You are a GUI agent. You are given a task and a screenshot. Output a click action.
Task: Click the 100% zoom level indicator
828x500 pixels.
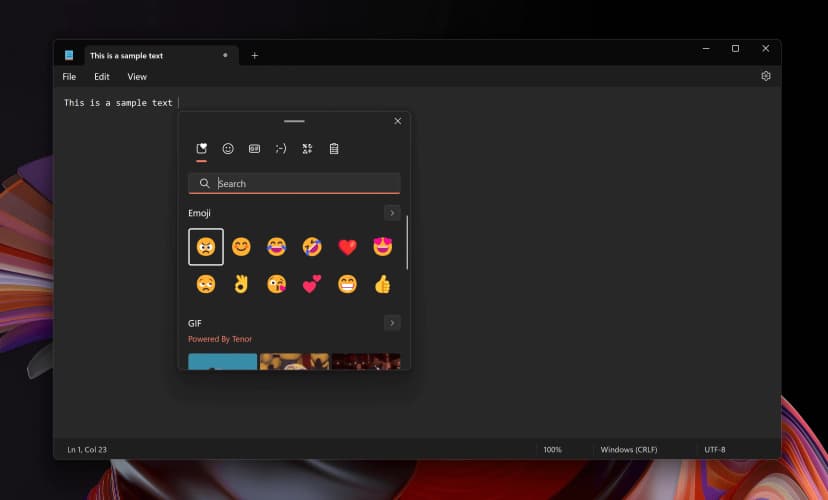click(x=552, y=449)
